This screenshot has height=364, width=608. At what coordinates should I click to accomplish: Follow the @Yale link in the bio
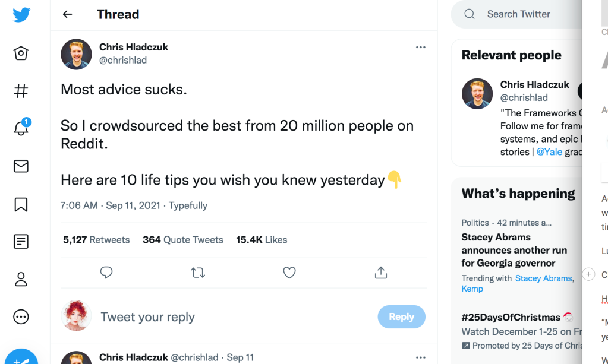(x=549, y=151)
